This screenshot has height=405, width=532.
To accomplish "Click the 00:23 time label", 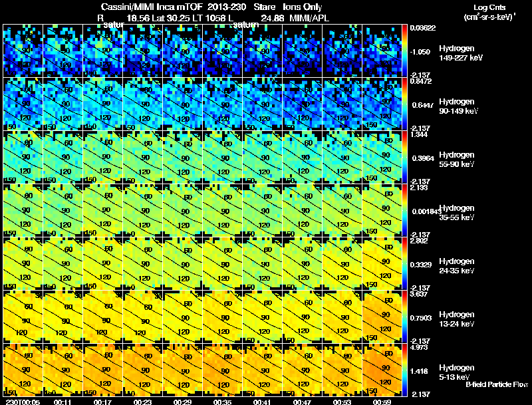I will click(142, 402).
